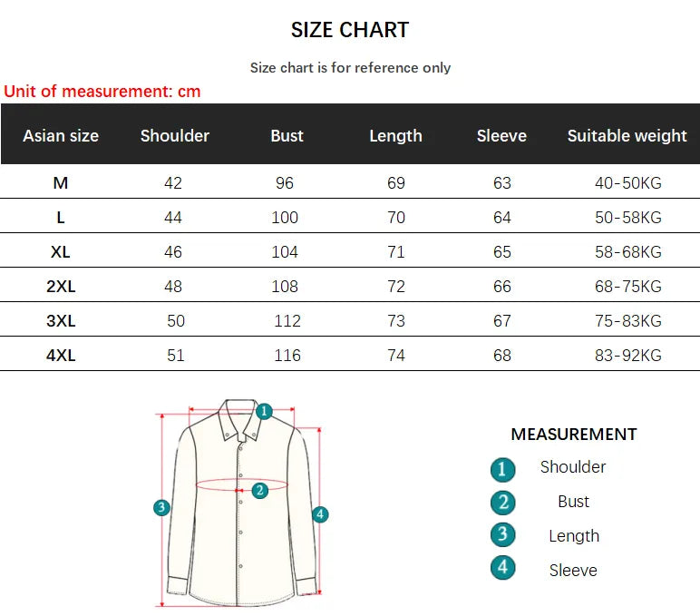Viewport: 700px width, 616px height.
Task: Click the Sleeve label in the measurement legend
Action: click(x=573, y=571)
